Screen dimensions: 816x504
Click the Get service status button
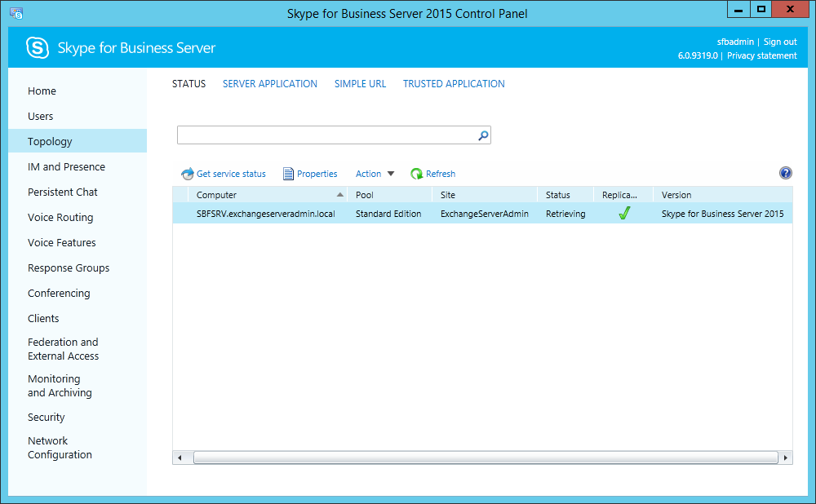coord(224,174)
